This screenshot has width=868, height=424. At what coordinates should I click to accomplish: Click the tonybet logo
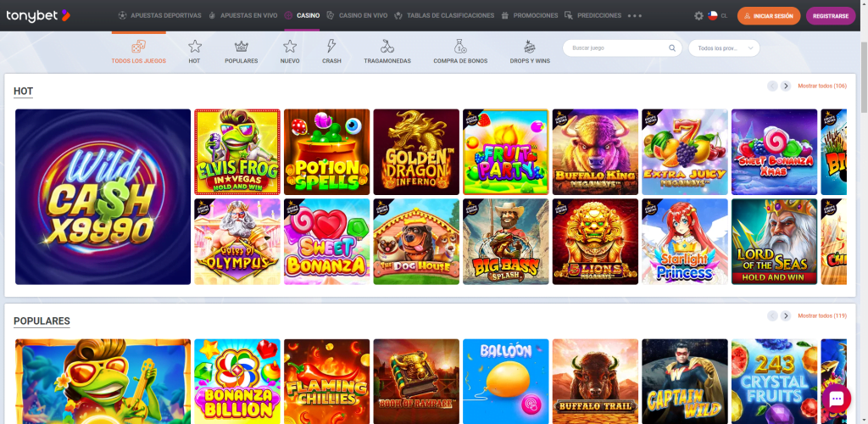click(38, 15)
